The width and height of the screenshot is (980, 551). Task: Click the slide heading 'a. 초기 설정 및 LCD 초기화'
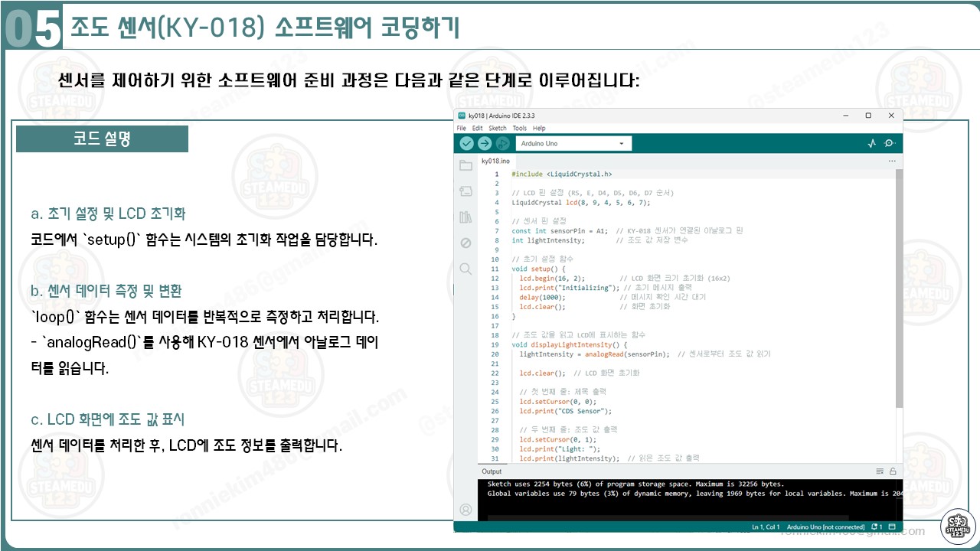(x=108, y=214)
